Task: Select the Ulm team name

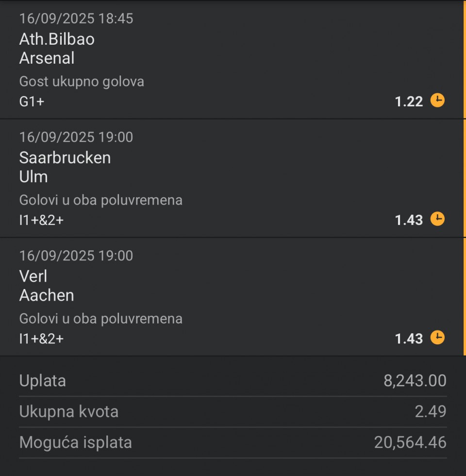Action: [33, 177]
